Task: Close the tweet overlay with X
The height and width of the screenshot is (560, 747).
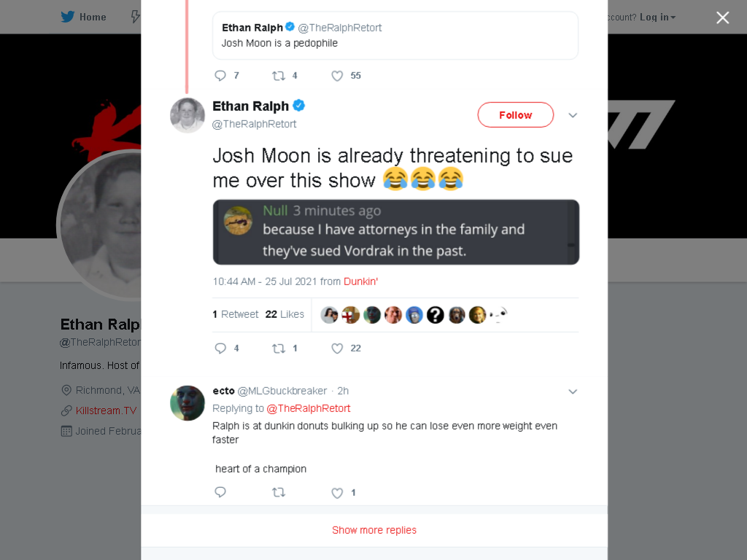Action: [x=722, y=17]
